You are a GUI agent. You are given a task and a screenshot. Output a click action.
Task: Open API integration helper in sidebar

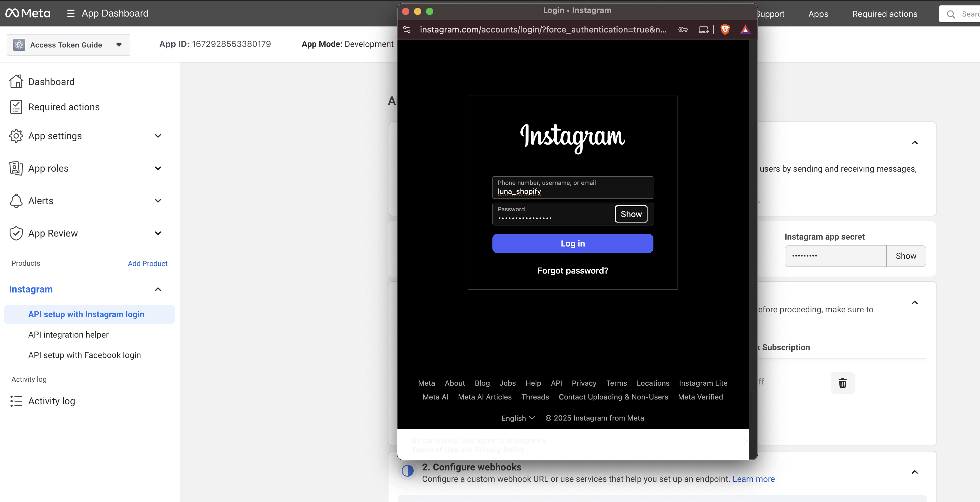tap(68, 335)
